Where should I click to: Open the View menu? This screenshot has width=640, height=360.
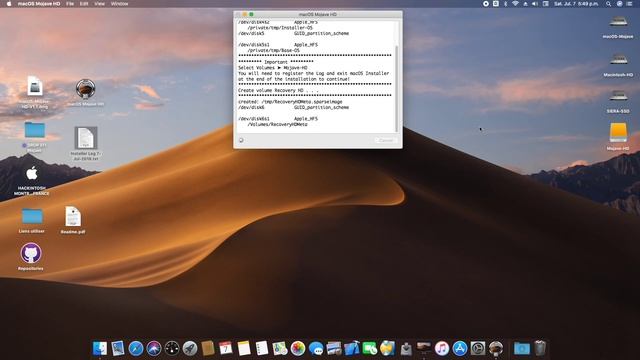point(100,4)
